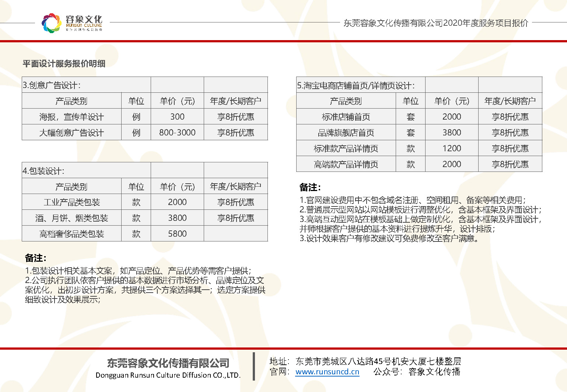Image resolution: width=567 pixels, height=392 pixels.
Task: Click the footer company name 东莞容象文化传播有限公司
Action: coord(168,363)
